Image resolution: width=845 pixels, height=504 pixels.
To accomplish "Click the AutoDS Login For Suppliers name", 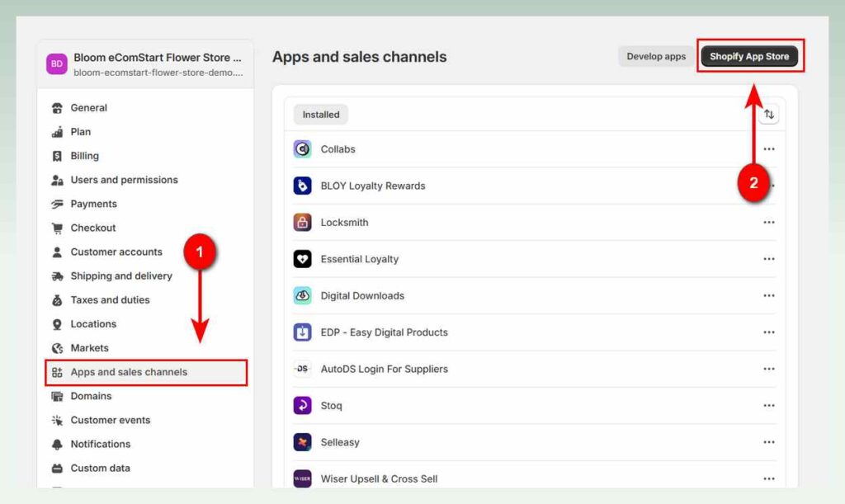I will tap(385, 369).
